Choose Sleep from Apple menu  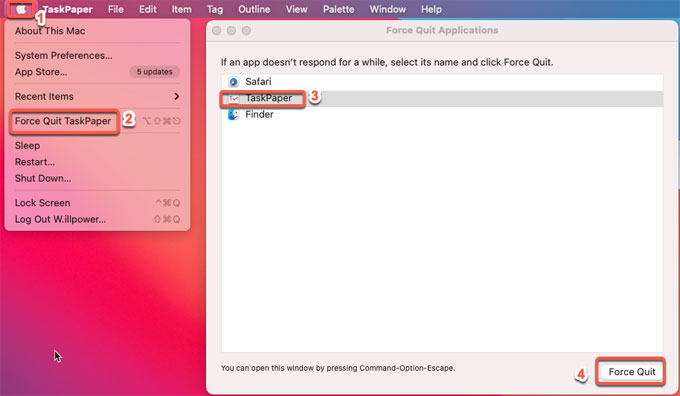(97, 145)
